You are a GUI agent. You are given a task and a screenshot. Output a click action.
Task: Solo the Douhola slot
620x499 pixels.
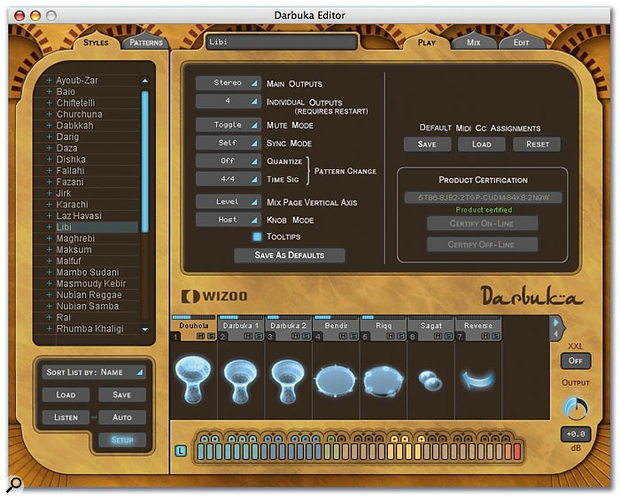coord(211,336)
